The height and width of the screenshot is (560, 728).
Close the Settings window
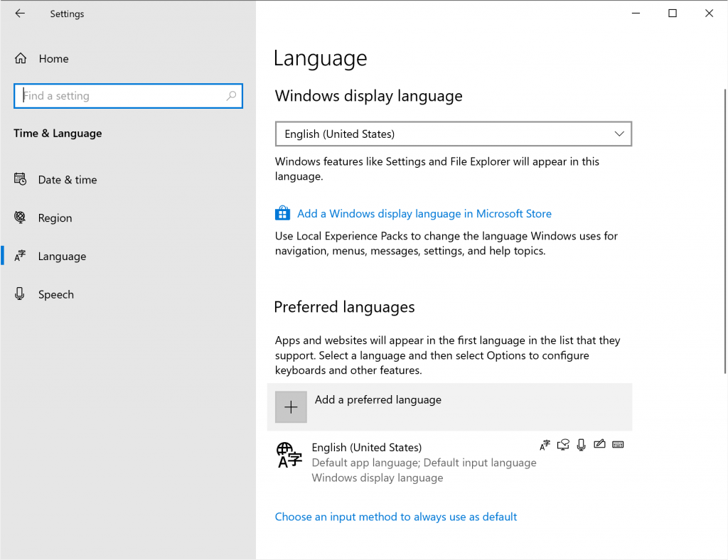(709, 14)
